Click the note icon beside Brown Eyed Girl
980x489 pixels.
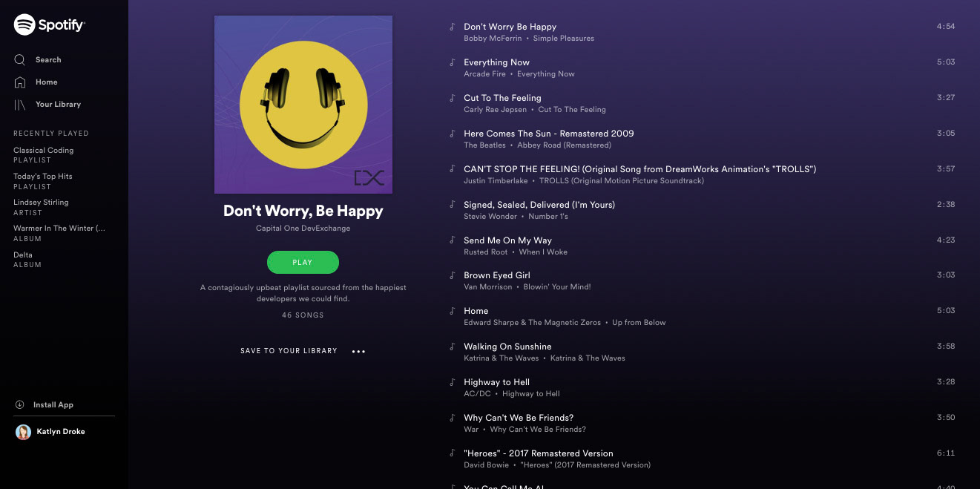[452, 275]
